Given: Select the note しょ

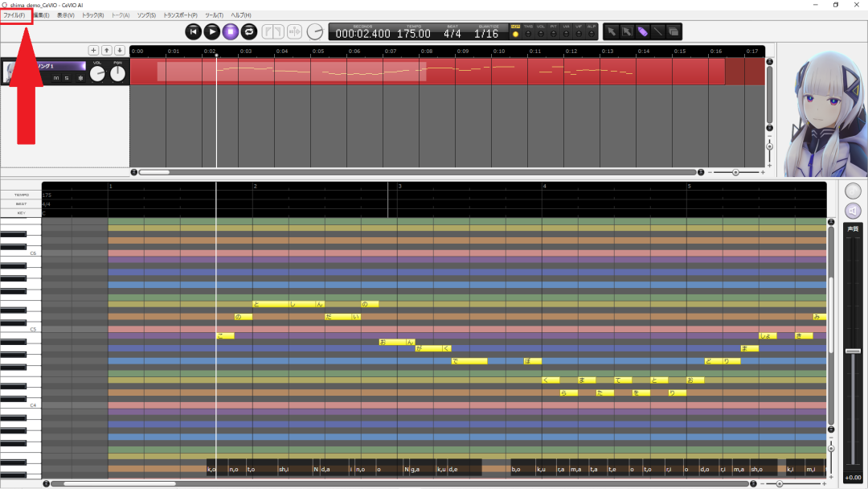Looking at the screenshot, I should click(768, 335).
